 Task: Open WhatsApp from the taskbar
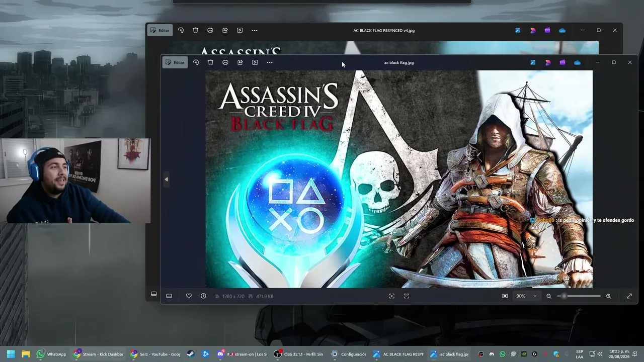tap(51, 354)
